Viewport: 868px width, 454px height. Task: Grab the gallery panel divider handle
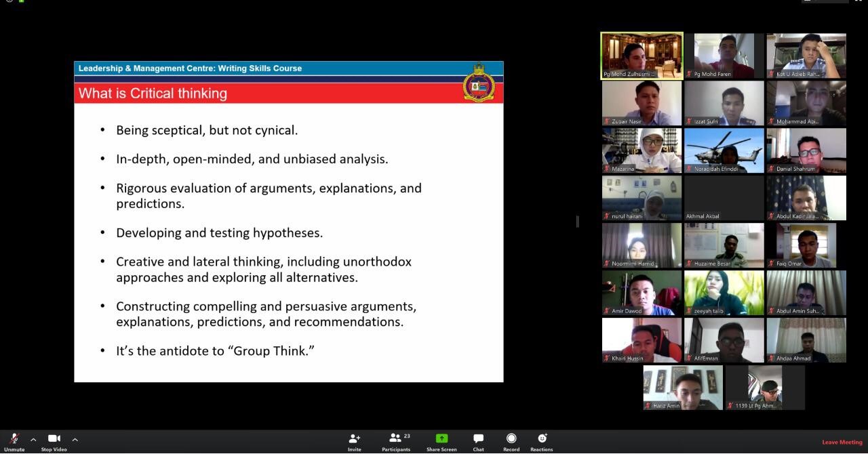577,221
